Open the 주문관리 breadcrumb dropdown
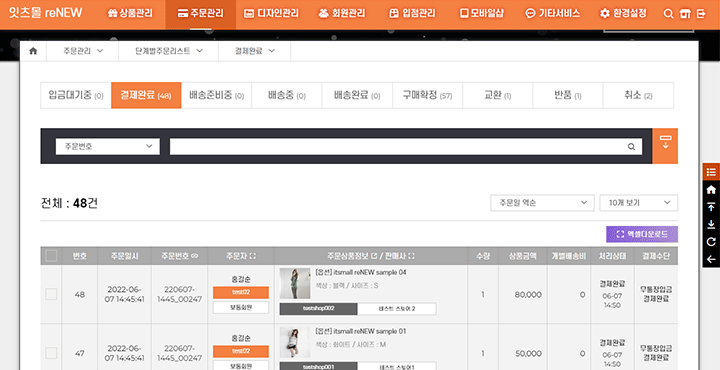The image size is (720, 370). click(x=83, y=51)
